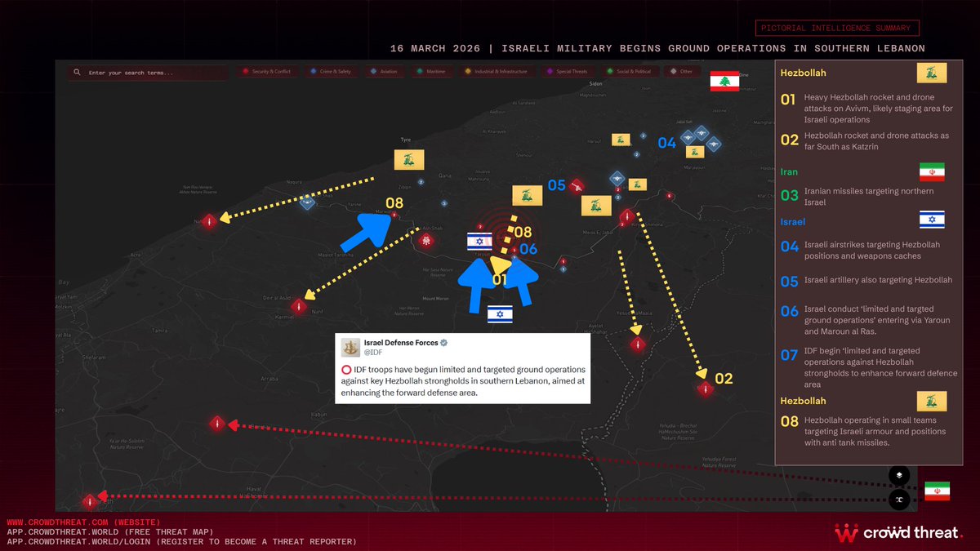Toggle the Crime & Safety filter

(331, 72)
